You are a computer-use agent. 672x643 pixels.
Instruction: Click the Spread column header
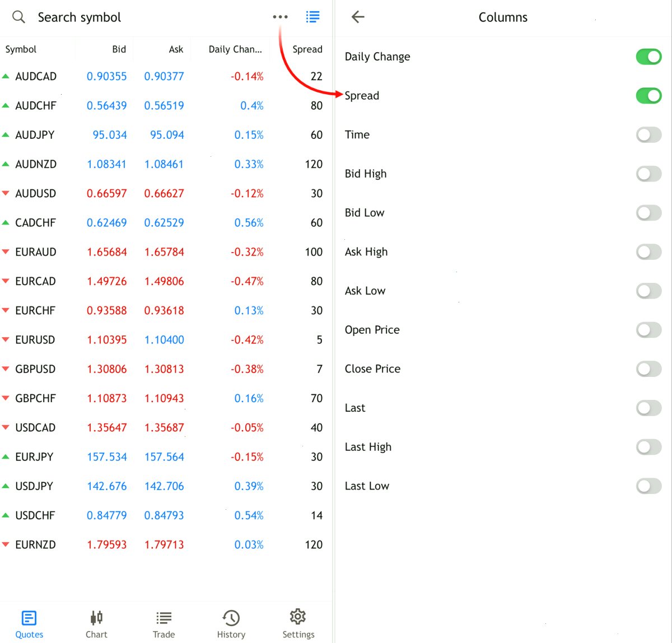(307, 49)
